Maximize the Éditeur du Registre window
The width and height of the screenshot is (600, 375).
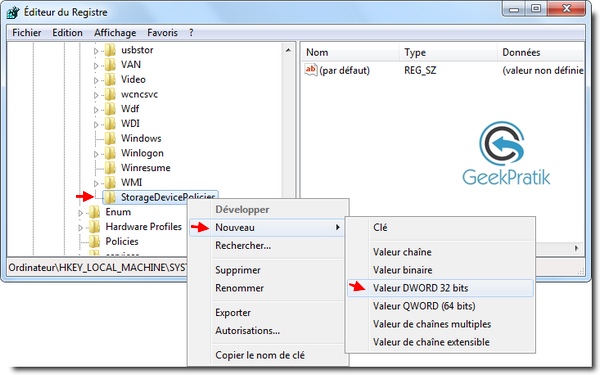(536, 9)
